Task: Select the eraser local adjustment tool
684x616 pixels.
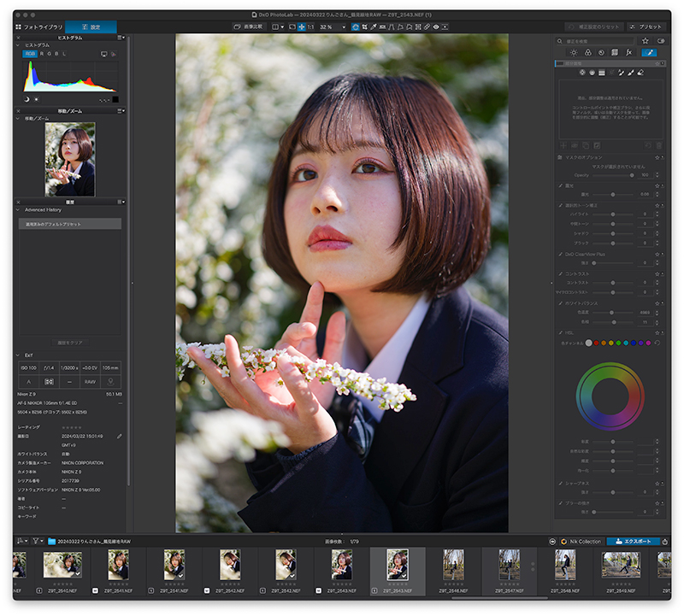Action: pyautogui.click(x=640, y=73)
